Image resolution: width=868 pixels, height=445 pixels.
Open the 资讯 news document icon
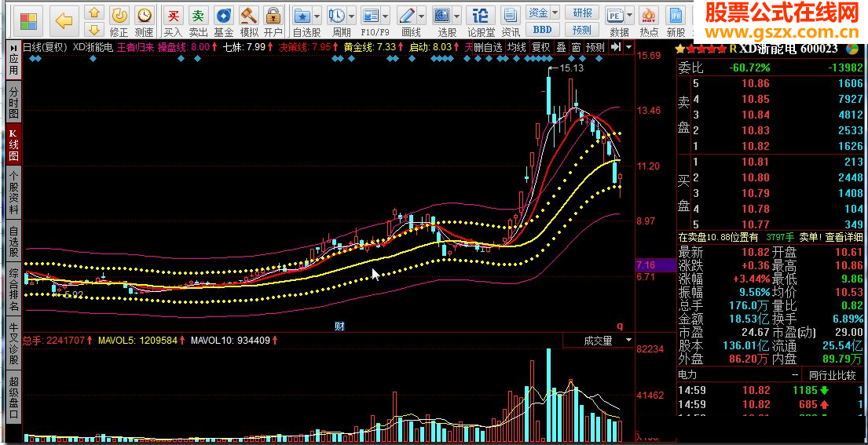(x=511, y=16)
